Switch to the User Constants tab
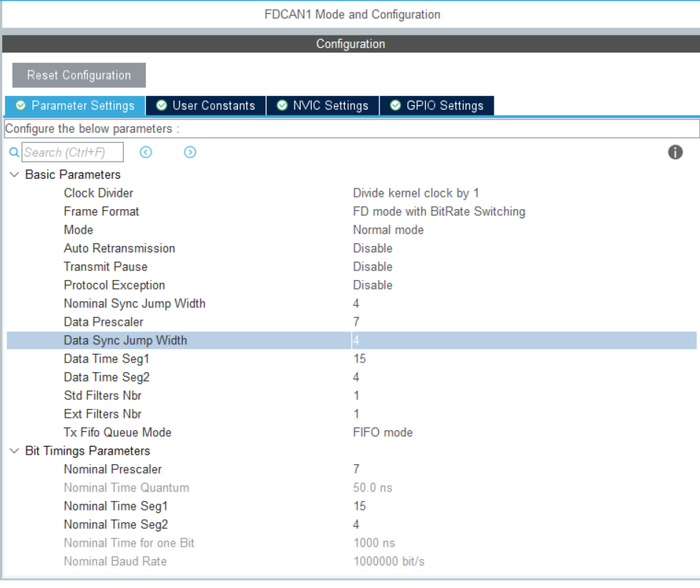Image resolution: width=700 pixels, height=588 pixels. tap(212, 105)
